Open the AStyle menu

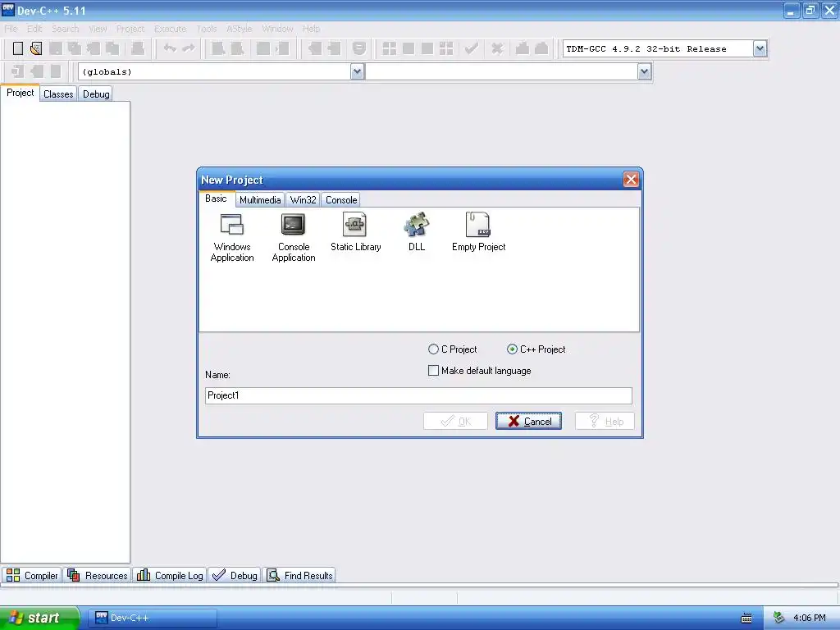pyautogui.click(x=239, y=29)
